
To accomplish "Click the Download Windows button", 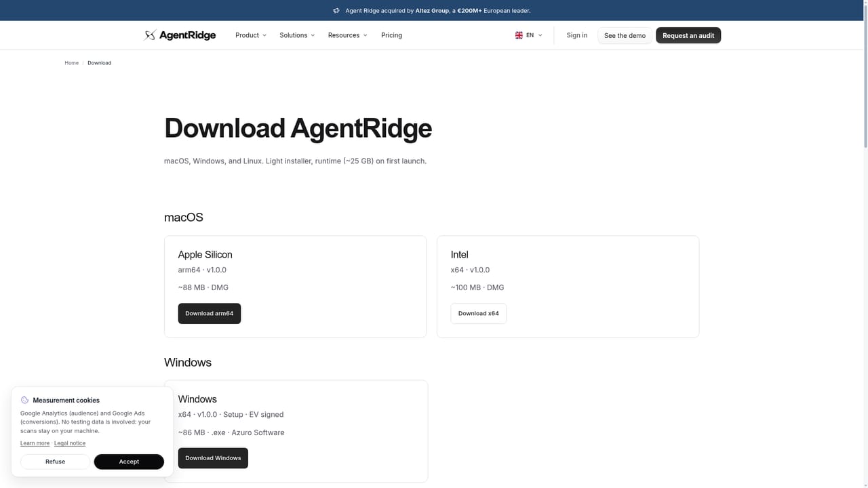I will (213, 458).
